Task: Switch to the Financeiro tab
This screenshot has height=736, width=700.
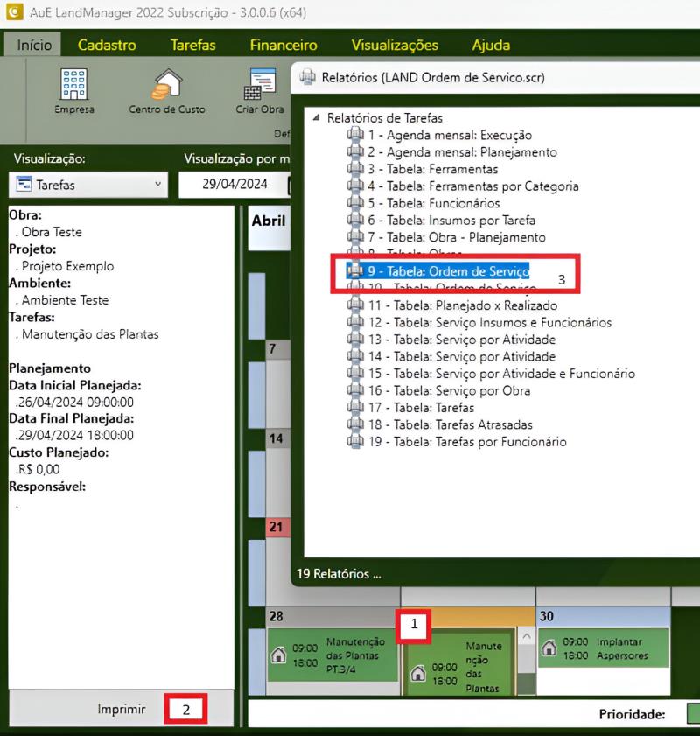Action: click(283, 45)
